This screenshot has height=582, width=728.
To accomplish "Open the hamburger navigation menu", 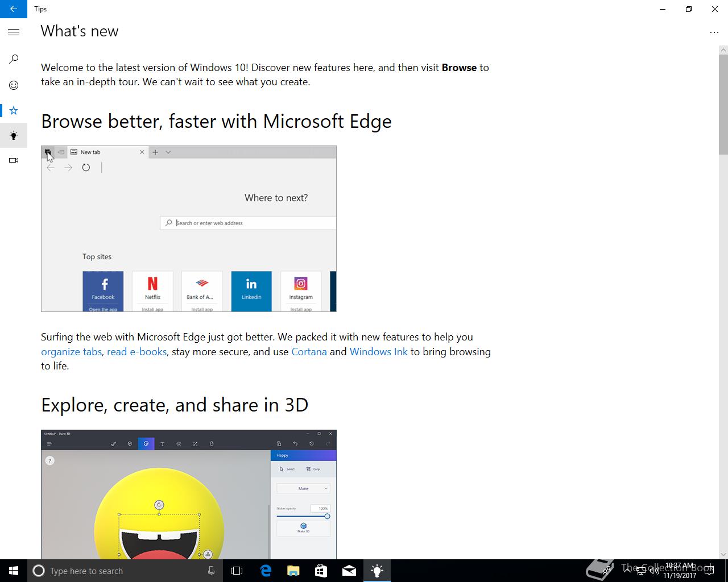I will (14, 32).
